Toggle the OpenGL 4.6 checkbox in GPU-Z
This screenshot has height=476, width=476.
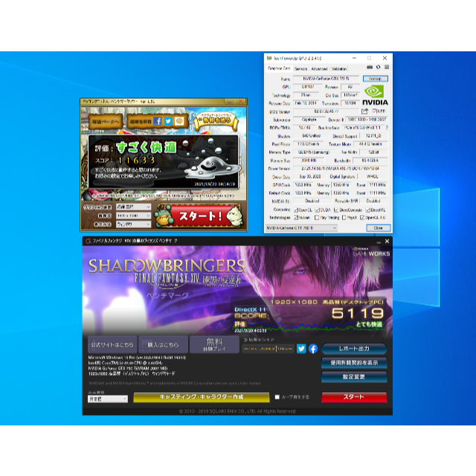coord(362,218)
